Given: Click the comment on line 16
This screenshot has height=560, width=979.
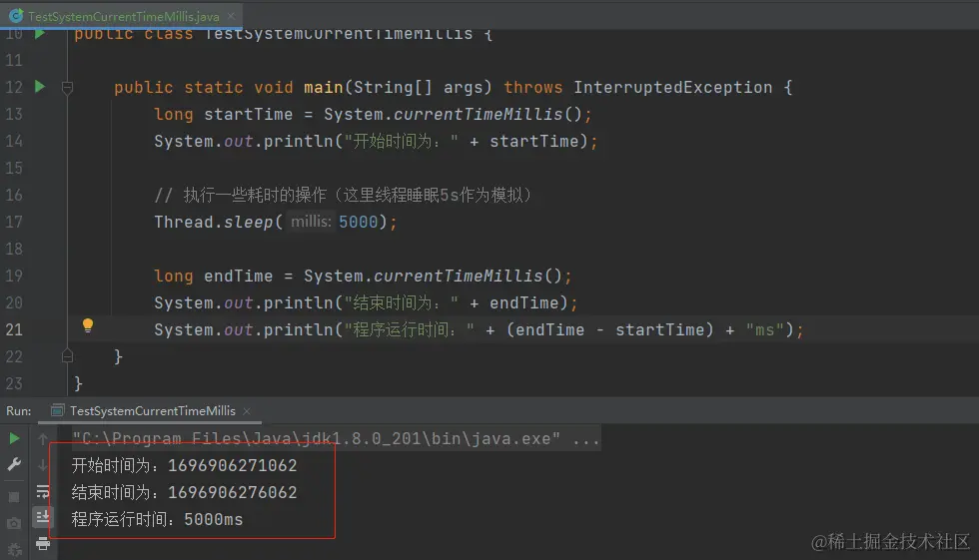Looking at the screenshot, I should (x=343, y=196).
